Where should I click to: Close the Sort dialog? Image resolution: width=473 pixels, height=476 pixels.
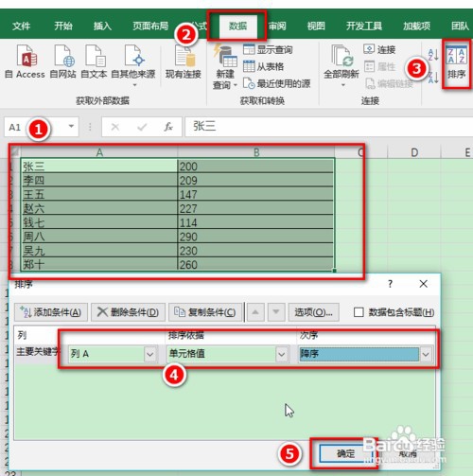click(423, 284)
